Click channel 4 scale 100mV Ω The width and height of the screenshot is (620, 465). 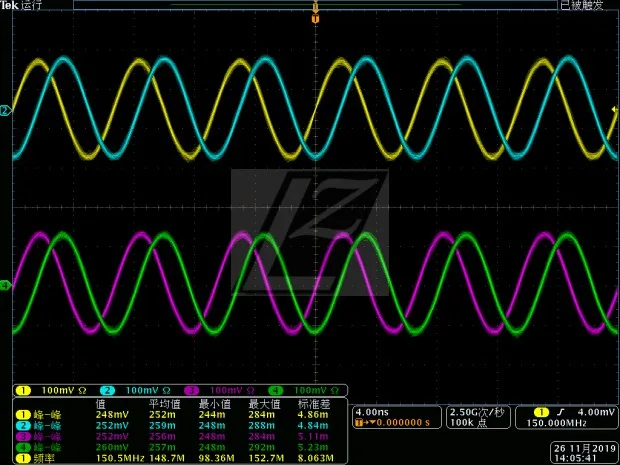point(317,391)
